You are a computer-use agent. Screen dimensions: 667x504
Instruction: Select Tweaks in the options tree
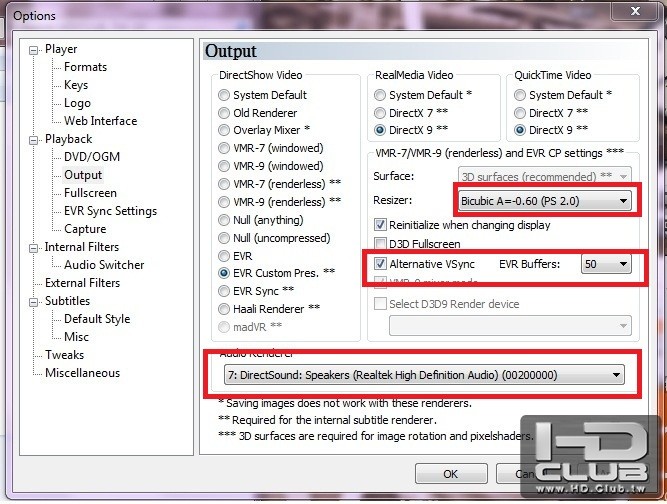pyautogui.click(x=65, y=355)
